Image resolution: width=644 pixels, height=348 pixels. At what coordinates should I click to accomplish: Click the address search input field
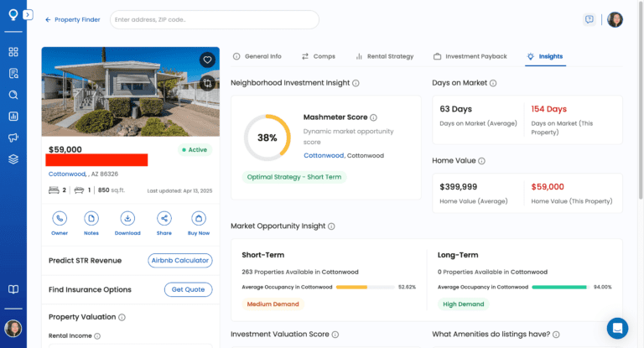[x=214, y=19]
